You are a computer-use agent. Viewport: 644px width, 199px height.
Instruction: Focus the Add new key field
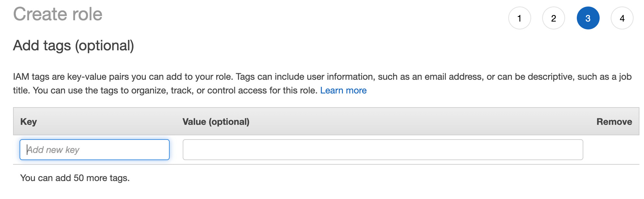[x=95, y=150]
